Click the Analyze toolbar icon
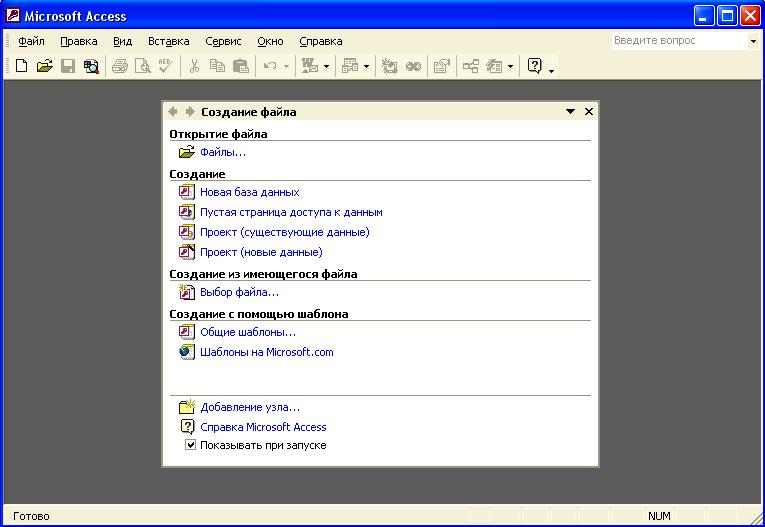 point(350,66)
